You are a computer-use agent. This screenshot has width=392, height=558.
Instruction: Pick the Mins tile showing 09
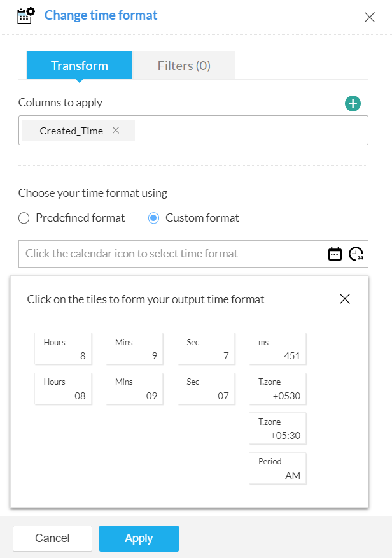click(x=135, y=389)
